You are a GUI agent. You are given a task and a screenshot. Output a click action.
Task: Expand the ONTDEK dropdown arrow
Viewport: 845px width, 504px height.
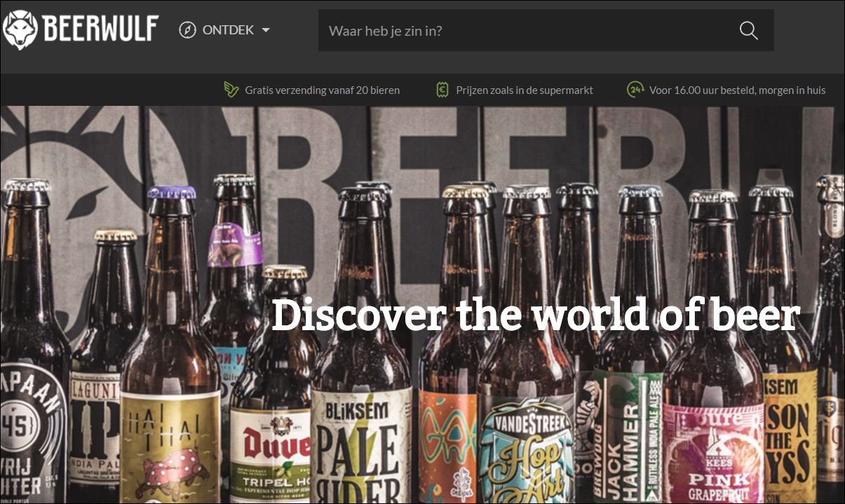point(266,30)
